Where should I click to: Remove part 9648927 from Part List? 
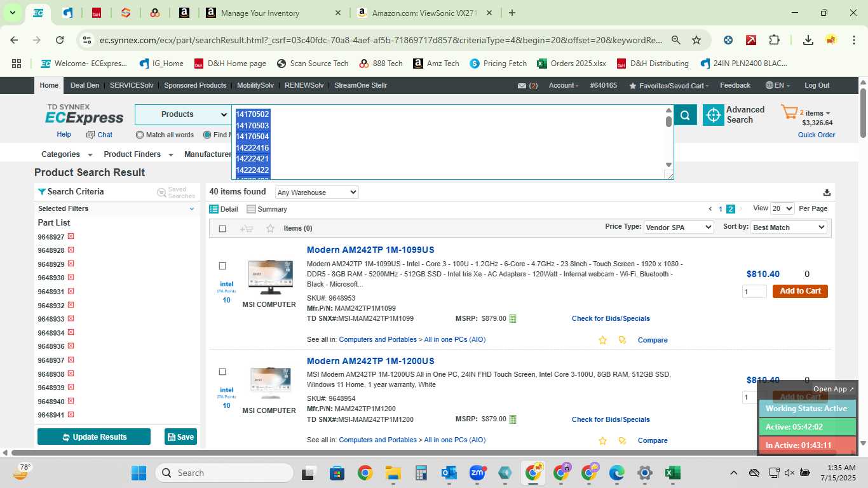point(71,236)
